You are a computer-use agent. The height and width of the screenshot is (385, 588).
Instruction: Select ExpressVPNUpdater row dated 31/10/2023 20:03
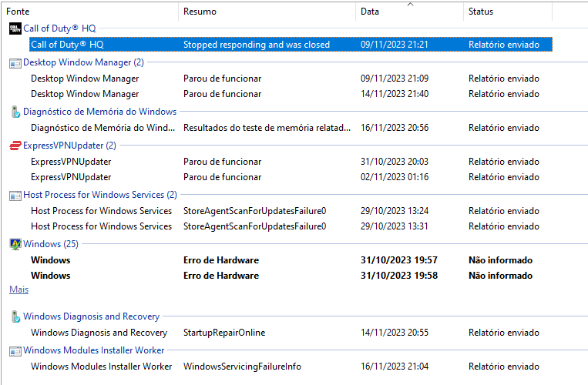click(x=291, y=162)
